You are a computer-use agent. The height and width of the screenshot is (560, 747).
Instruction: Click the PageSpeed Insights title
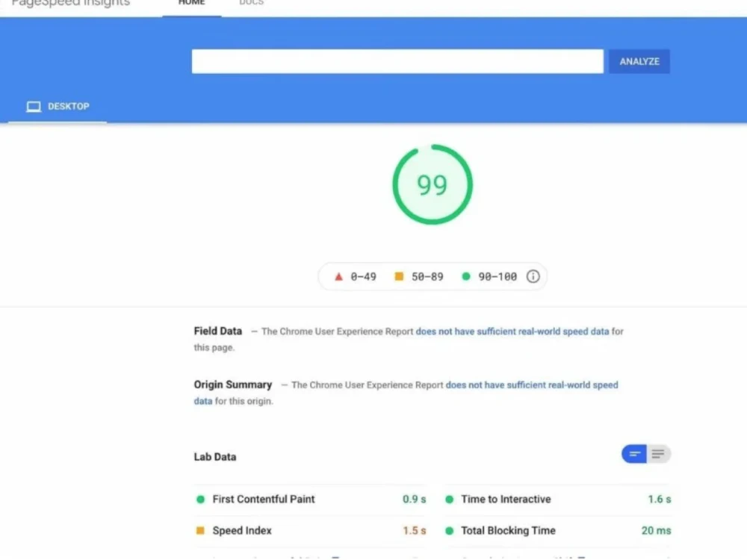pos(70,3)
